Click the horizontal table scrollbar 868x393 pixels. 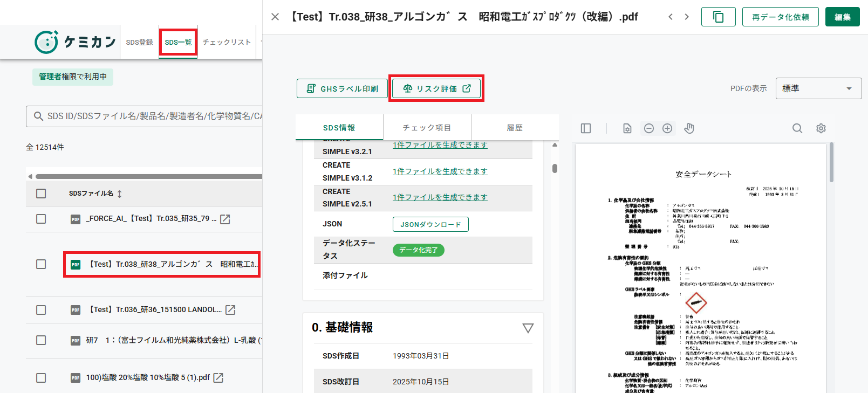point(149,176)
